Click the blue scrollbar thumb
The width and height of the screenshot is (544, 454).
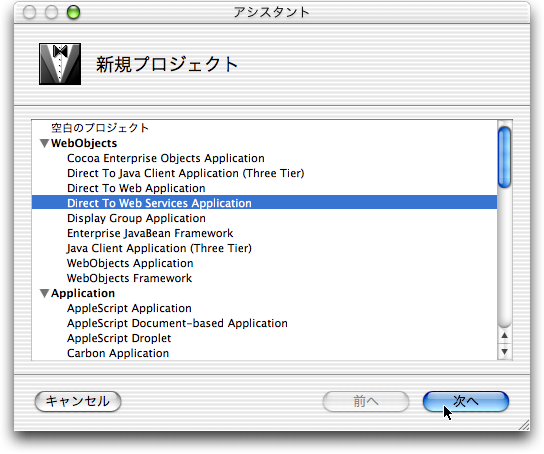[x=504, y=157]
